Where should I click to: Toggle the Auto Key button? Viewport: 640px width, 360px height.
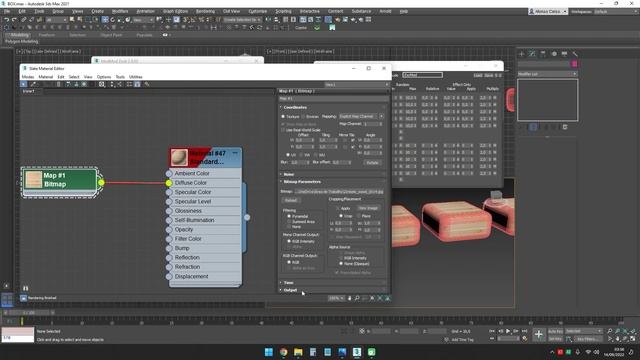tap(555, 331)
